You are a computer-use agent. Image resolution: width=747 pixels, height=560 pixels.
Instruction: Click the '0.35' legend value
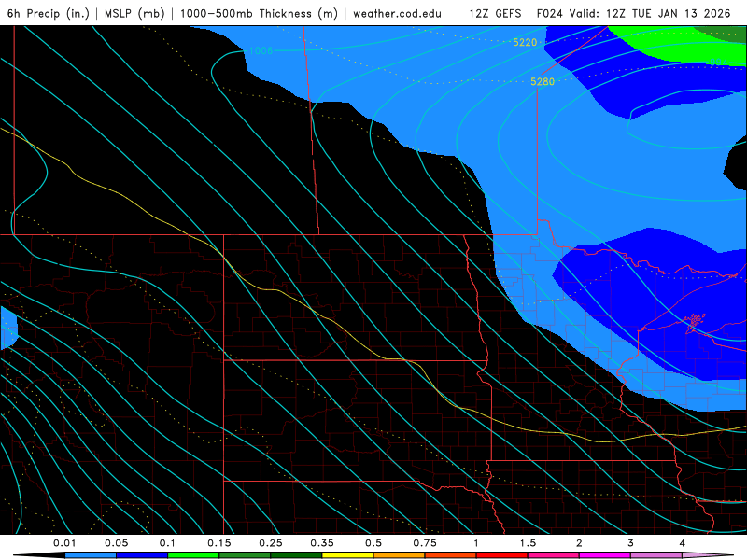[322, 543]
